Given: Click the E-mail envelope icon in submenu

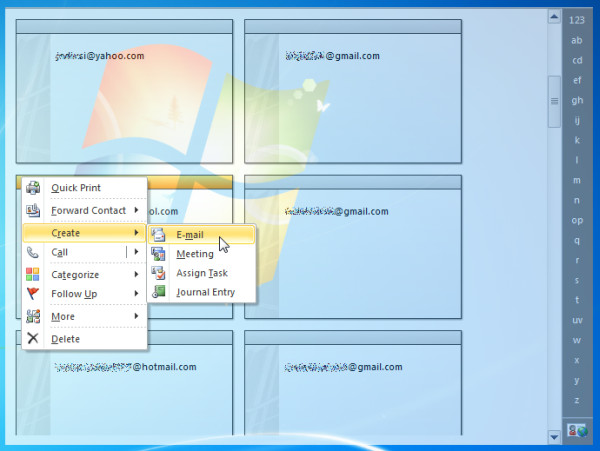Looking at the screenshot, I should 158,234.
